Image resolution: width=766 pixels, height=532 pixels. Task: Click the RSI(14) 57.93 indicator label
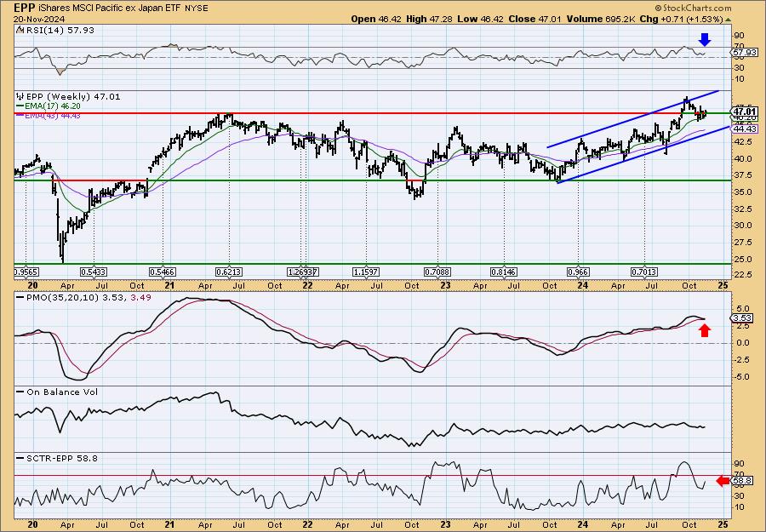[x=59, y=30]
